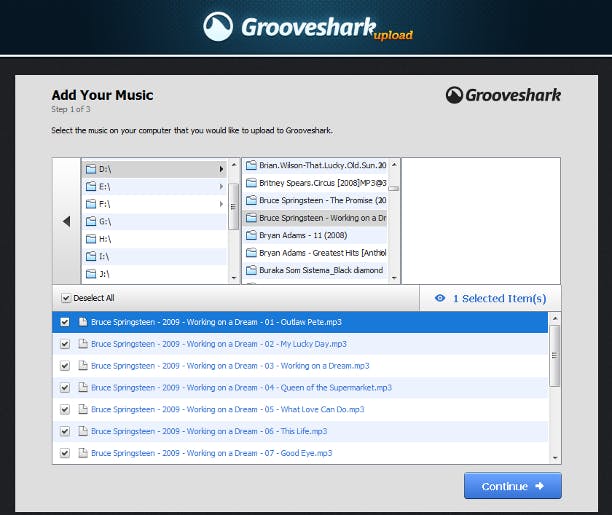Click folder icon of Bruce Springsteen - The Promise
Screen dimensions: 612x515
point(251,200)
